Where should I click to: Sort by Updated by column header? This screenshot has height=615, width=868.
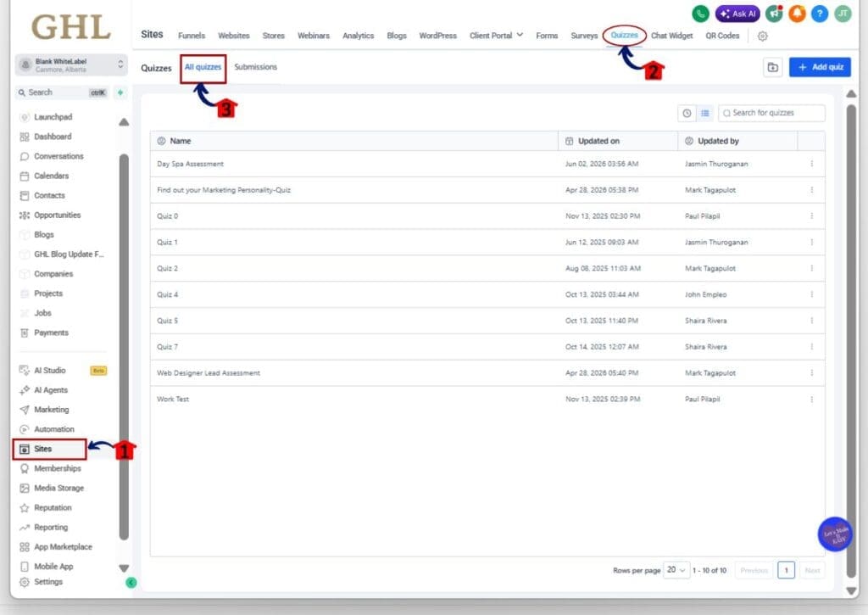tap(737, 142)
